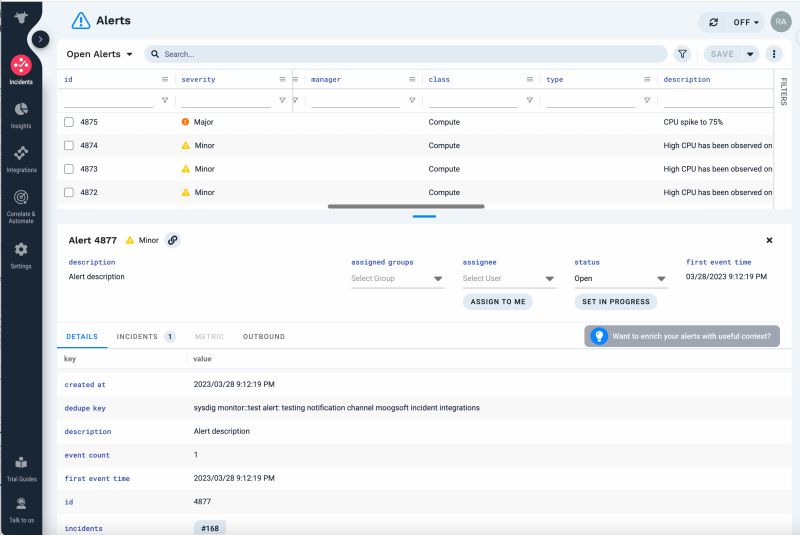The image size is (800, 535).
Task: Open the Insights sidebar section
Action: tap(21, 115)
